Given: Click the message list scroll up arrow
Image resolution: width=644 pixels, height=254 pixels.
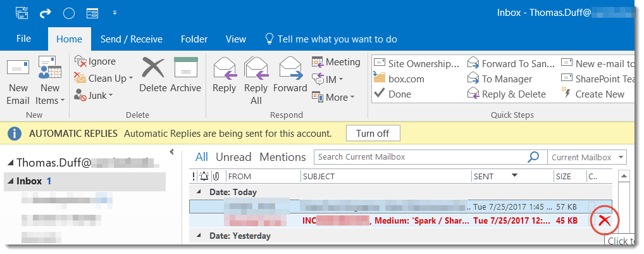Looking at the screenshot, I should point(624,176).
